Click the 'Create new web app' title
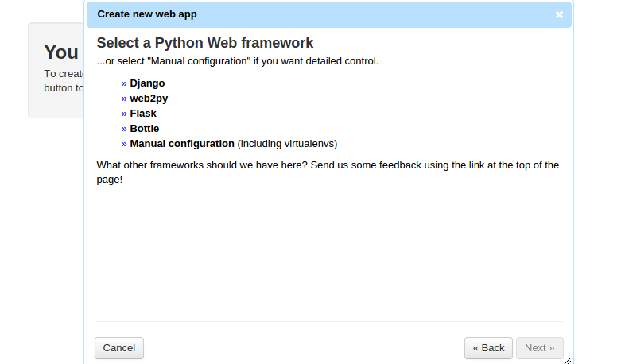Image resolution: width=621 pixels, height=364 pixels. [x=147, y=14]
